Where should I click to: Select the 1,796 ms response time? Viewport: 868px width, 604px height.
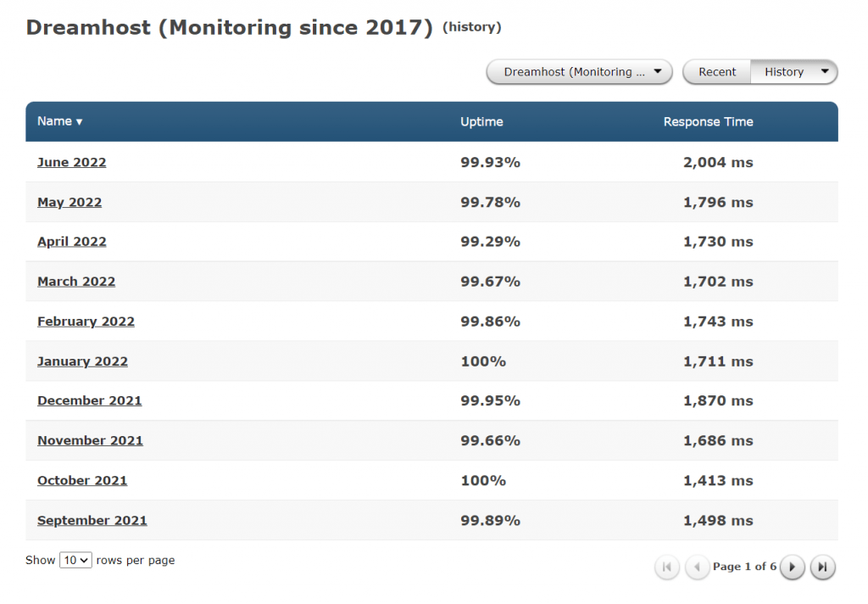tap(718, 202)
